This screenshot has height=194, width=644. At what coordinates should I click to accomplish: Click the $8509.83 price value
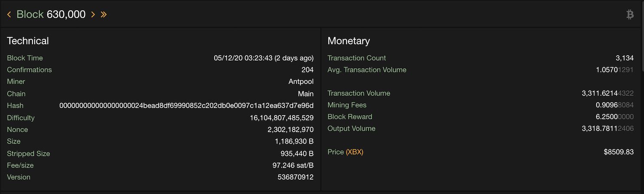(x=619, y=152)
